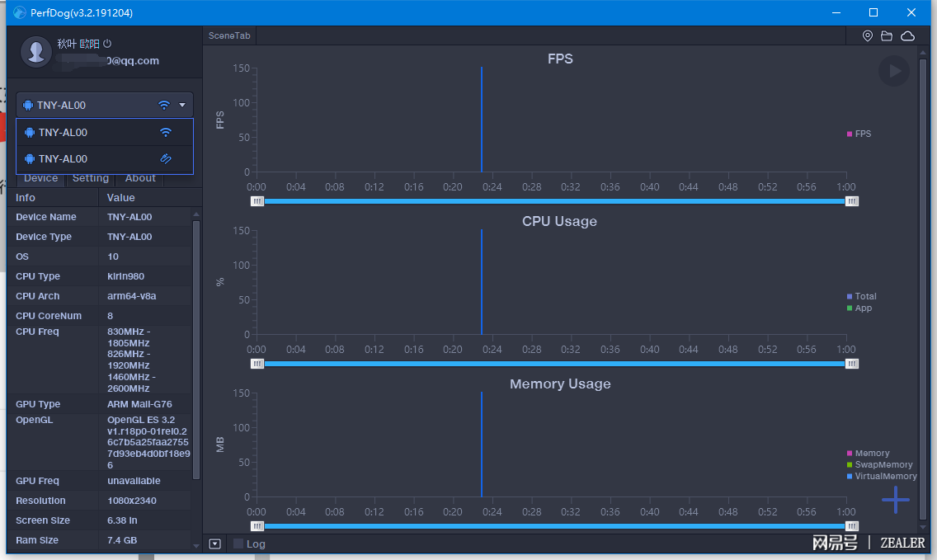The width and height of the screenshot is (937, 560).
Task: Select the GPU Type ARM Mali-G76 value
Action: [x=139, y=405]
